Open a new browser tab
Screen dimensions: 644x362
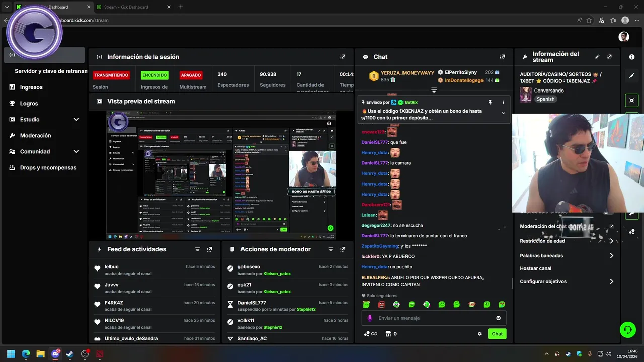click(181, 7)
